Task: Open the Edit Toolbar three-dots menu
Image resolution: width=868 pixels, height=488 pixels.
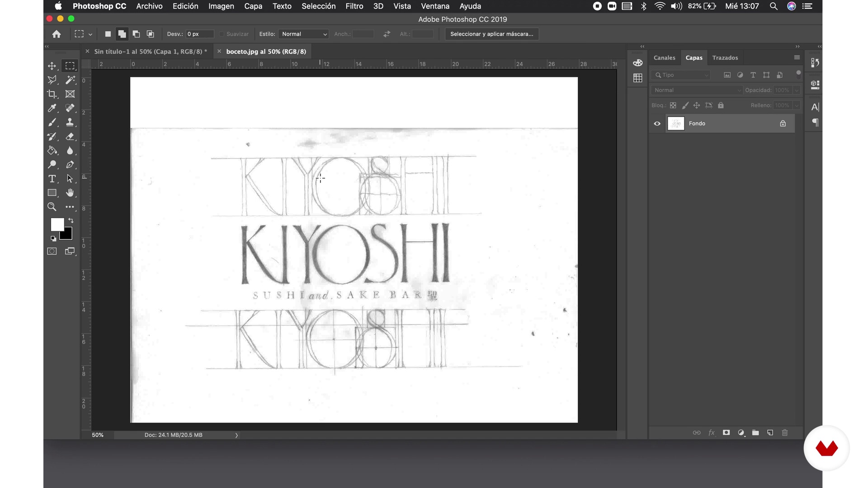Action: [x=70, y=207]
